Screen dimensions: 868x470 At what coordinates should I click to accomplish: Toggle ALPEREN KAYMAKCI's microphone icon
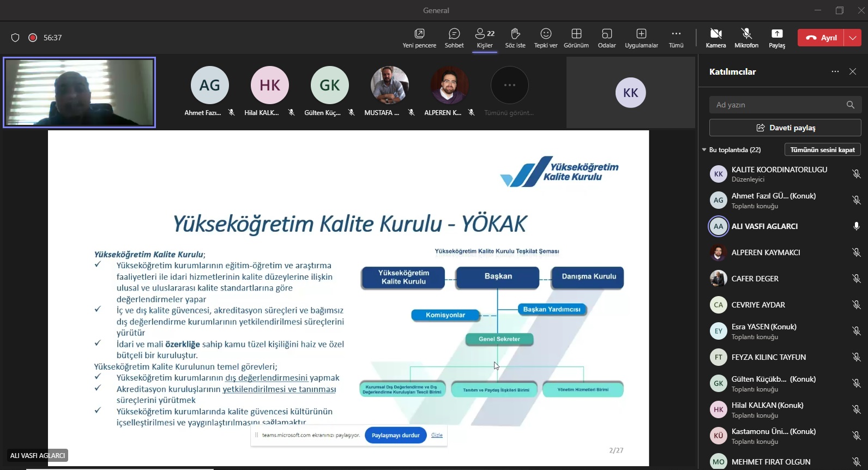point(857,252)
